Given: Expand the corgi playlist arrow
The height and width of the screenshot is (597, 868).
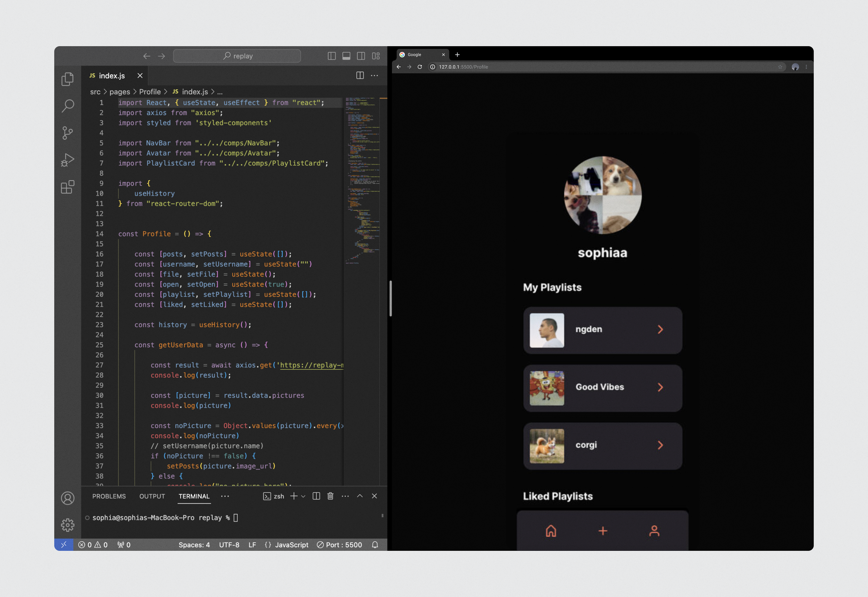Looking at the screenshot, I should 660,445.
